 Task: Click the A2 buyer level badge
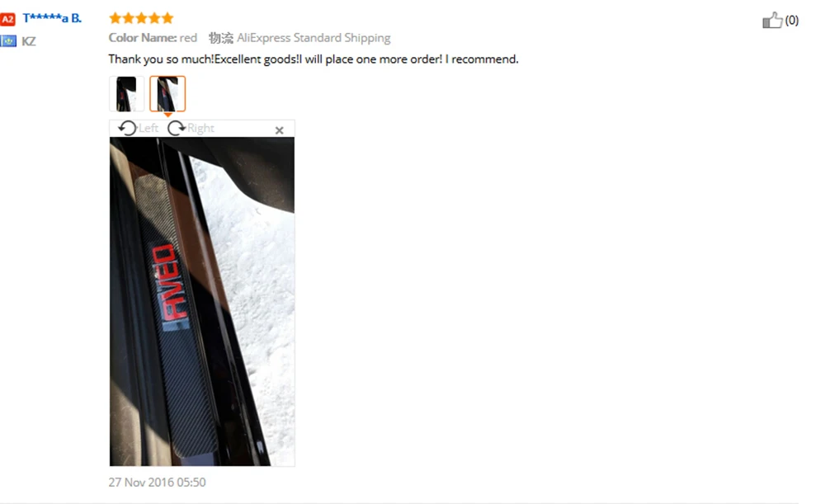point(8,20)
